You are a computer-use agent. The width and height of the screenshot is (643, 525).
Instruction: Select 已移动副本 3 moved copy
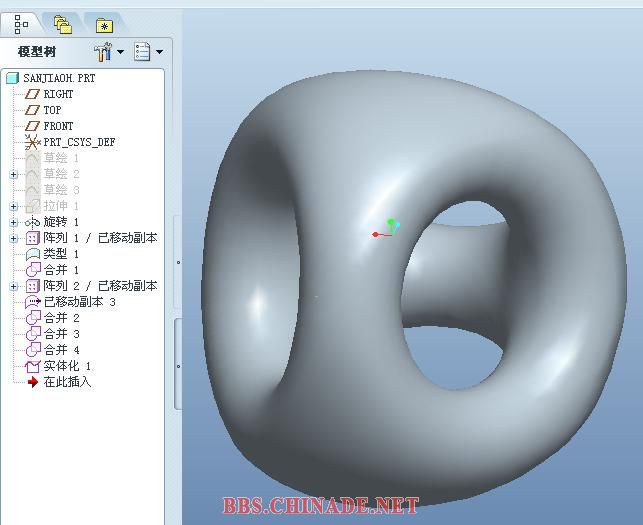pyautogui.click(x=80, y=302)
